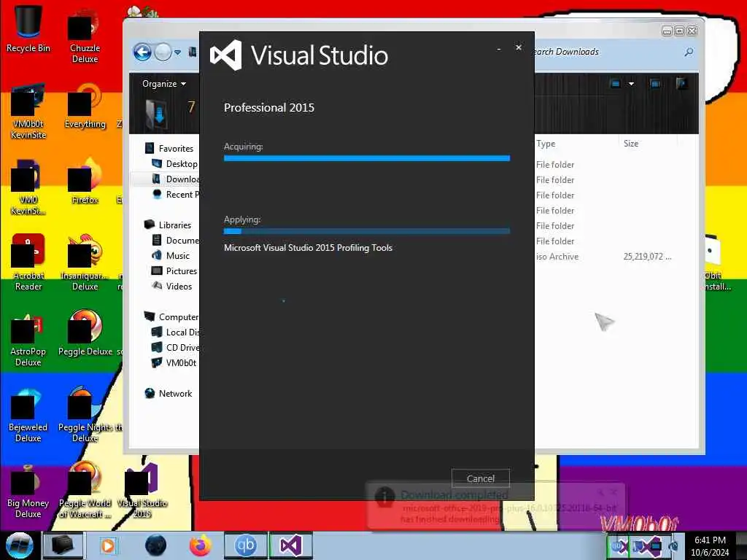This screenshot has height=560, width=747.
Task: Click the Acquiring progress bar
Action: [367, 158]
